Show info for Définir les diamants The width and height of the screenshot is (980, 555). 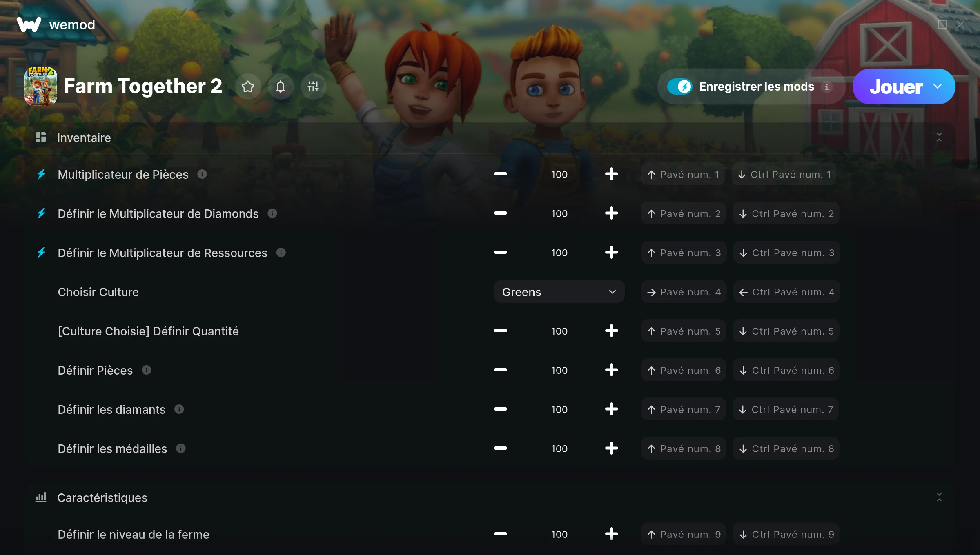[x=179, y=409]
